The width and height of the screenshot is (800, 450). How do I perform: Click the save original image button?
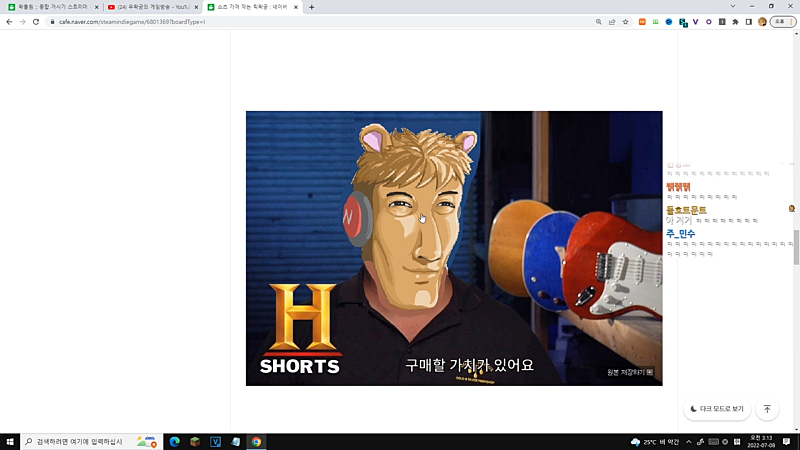pos(630,372)
